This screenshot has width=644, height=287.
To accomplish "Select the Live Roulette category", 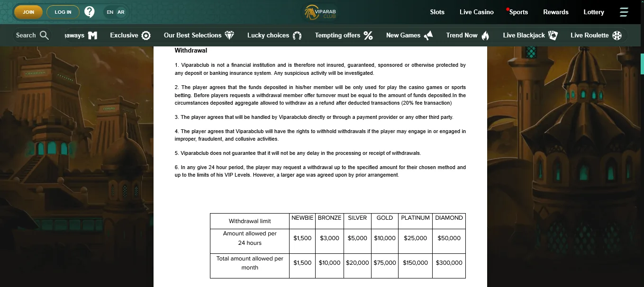I will tap(596, 36).
